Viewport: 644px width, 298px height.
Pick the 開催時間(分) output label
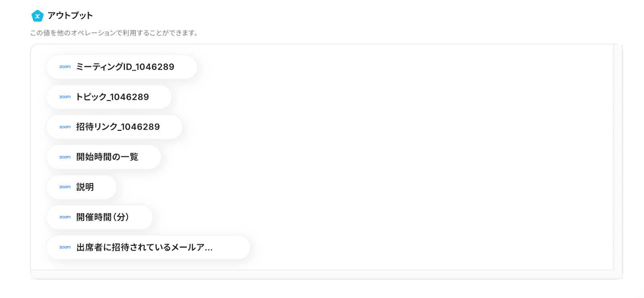click(103, 217)
